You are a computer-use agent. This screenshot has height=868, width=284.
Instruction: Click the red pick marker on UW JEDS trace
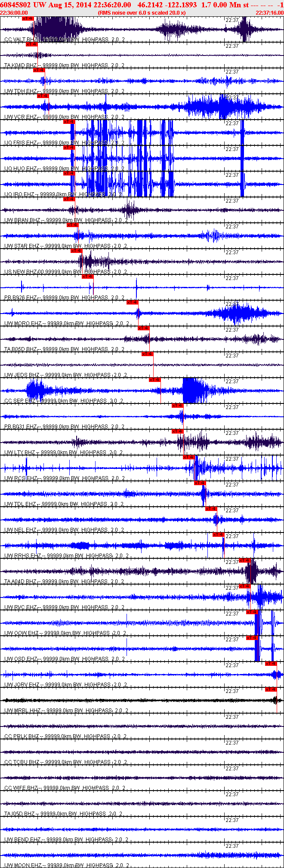click(148, 354)
